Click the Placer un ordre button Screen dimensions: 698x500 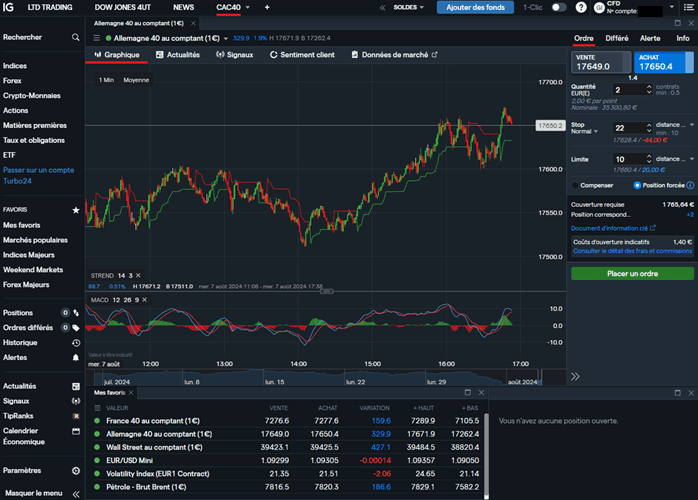point(632,273)
